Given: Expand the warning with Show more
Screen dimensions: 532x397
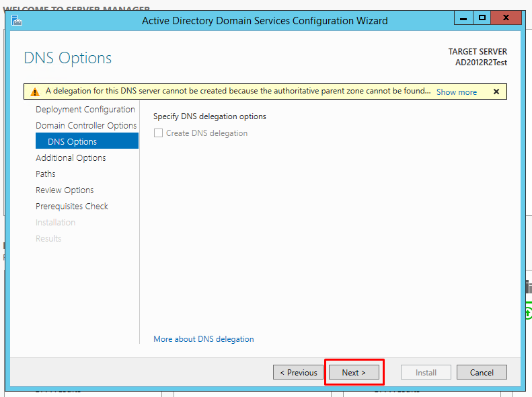Looking at the screenshot, I should click(457, 92).
